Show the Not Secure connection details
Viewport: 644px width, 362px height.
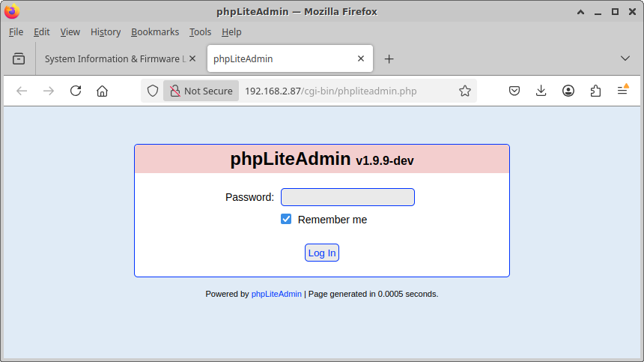201,91
